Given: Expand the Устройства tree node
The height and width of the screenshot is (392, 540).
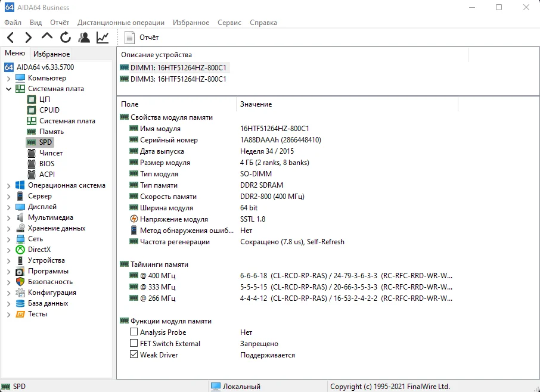Looking at the screenshot, I should (x=8, y=260).
